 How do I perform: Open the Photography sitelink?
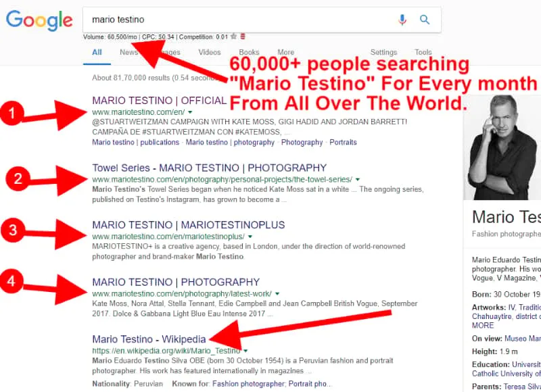[302, 143]
